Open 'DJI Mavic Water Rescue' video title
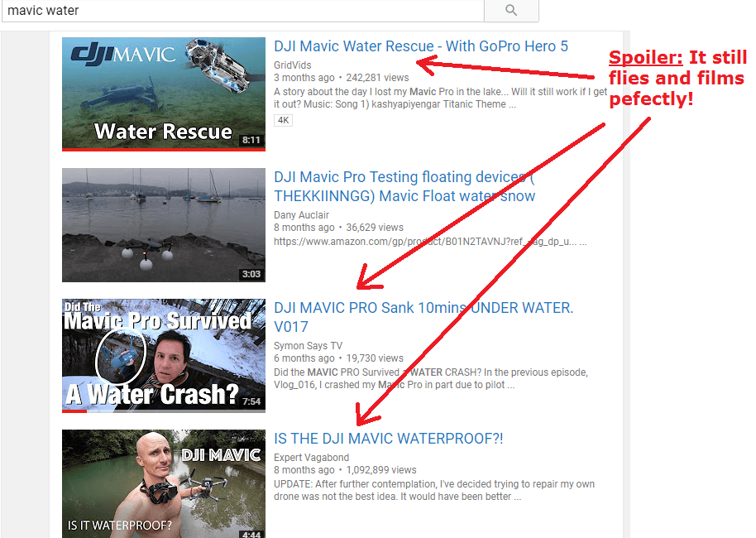This screenshot has width=756, height=538. pyautogui.click(x=421, y=46)
